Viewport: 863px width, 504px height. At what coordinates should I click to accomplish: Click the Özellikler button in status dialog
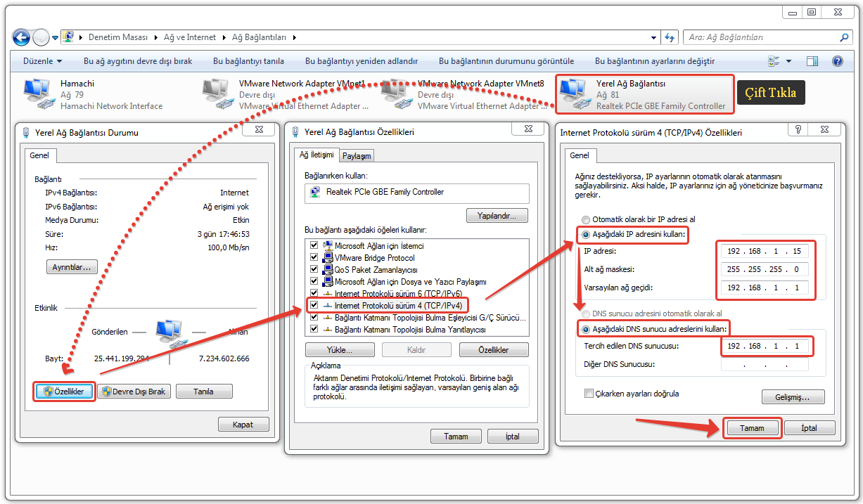pos(64,392)
